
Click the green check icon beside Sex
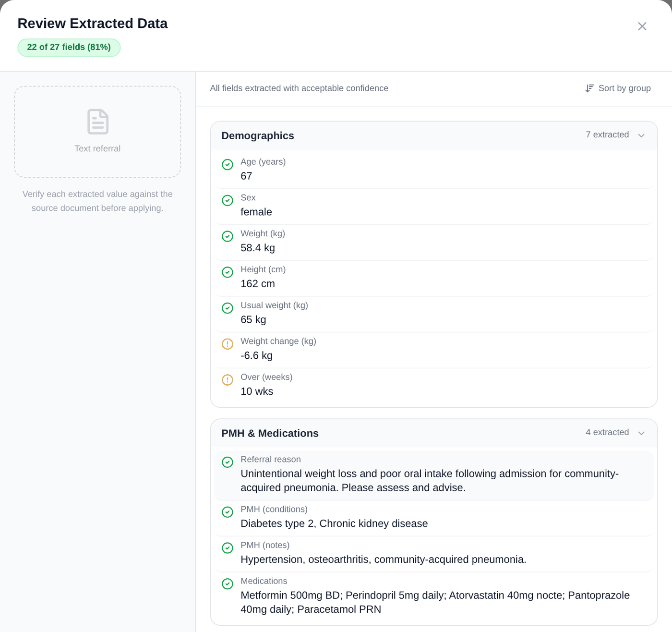tap(228, 200)
